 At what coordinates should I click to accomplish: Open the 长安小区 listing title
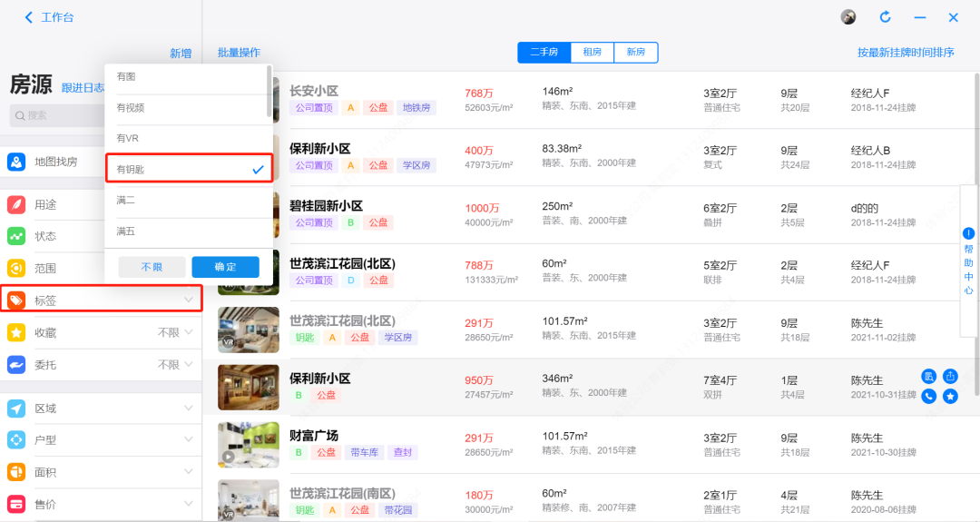point(314,91)
